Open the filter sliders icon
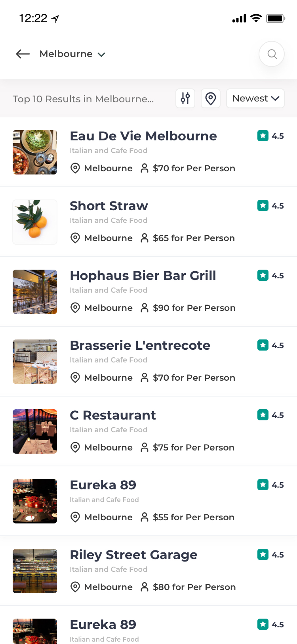 point(185,98)
